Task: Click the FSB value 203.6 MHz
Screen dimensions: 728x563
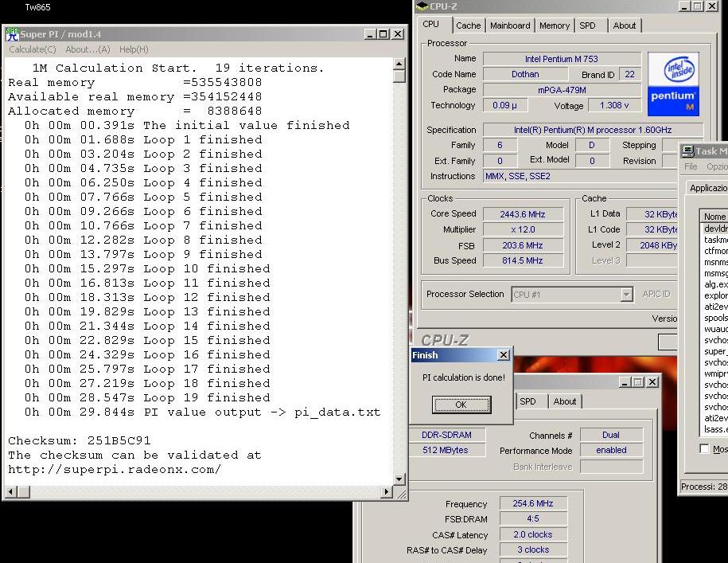Action: pyautogui.click(x=523, y=245)
